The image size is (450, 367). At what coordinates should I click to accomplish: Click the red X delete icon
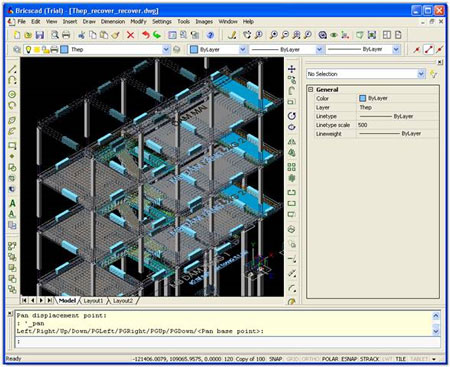pos(130,35)
